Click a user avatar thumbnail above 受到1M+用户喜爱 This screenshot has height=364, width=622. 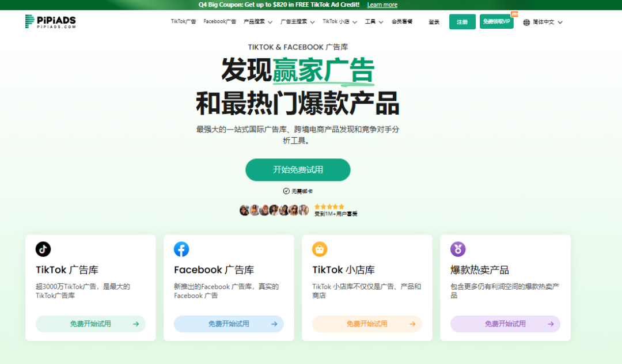pos(265,210)
